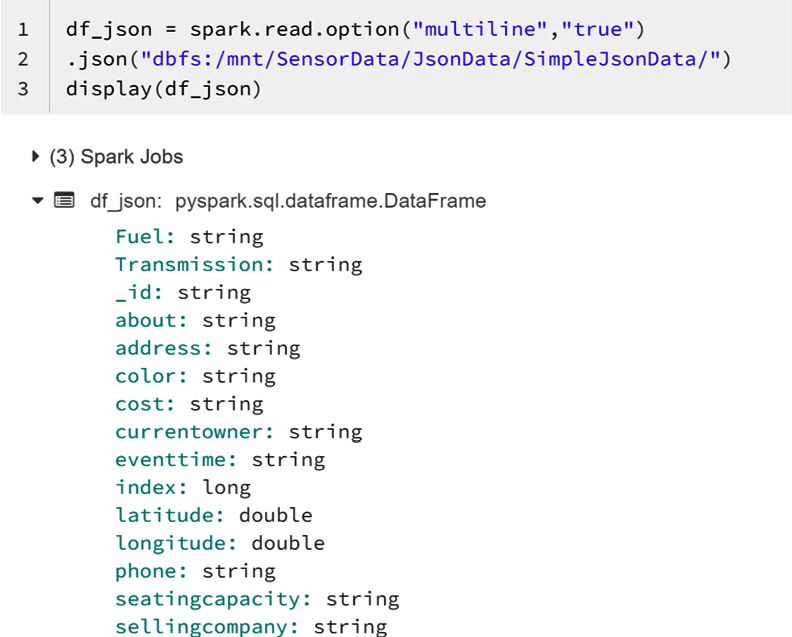Expand the (3) Spark Jobs section
The image size is (792, 637).
35,157
